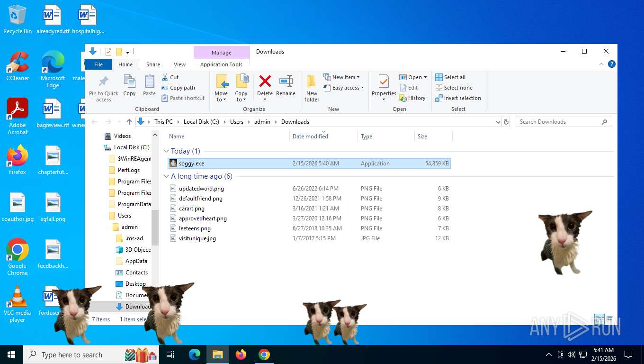Switch to the Share tab
The height and width of the screenshot is (364, 644).
pyautogui.click(x=153, y=64)
